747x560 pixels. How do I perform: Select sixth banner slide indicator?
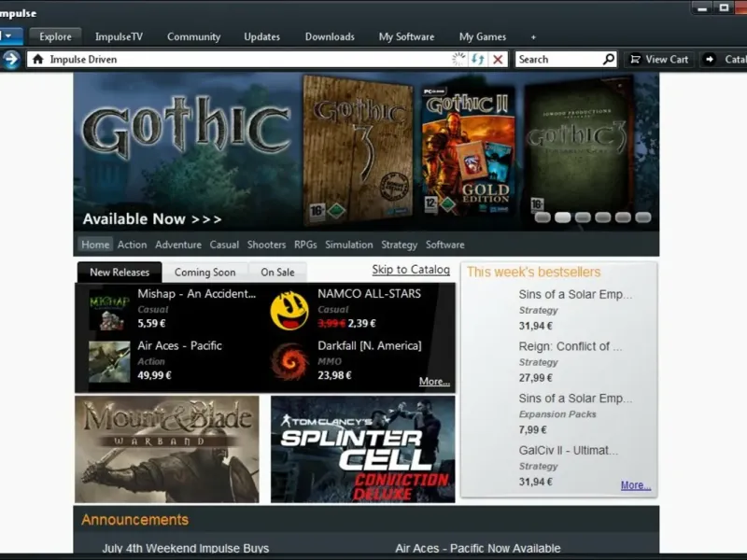(x=642, y=217)
